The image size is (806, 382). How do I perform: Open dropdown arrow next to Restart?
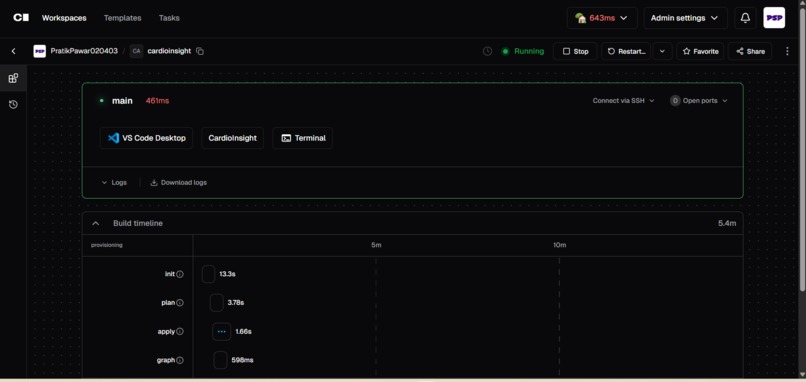(662, 51)
